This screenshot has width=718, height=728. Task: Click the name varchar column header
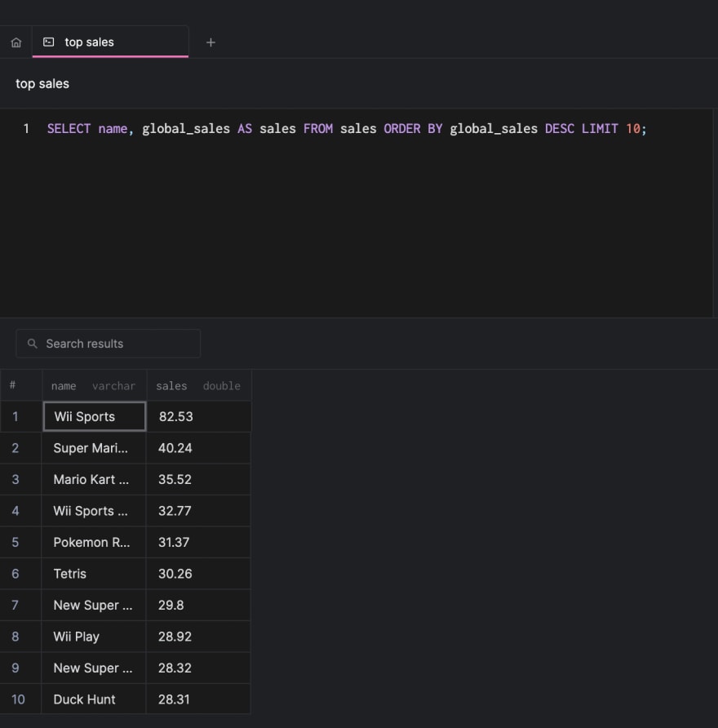(x=94, y=386)
